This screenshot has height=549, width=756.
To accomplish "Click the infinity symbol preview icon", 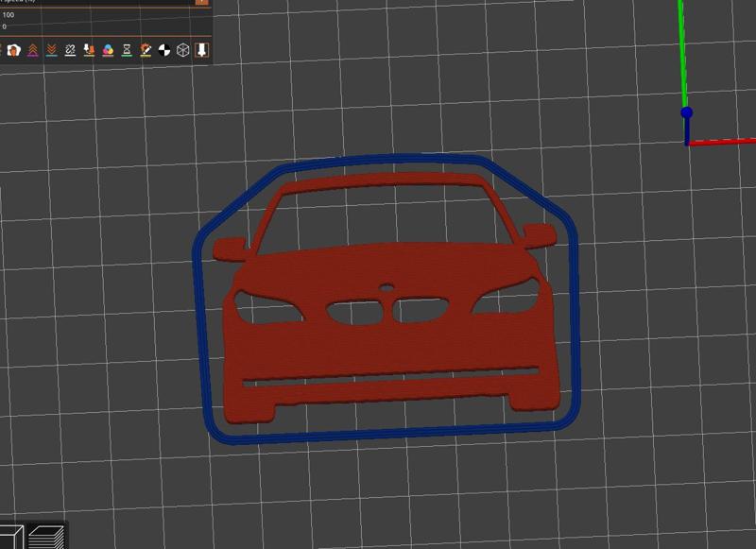I will pos(69,50).
